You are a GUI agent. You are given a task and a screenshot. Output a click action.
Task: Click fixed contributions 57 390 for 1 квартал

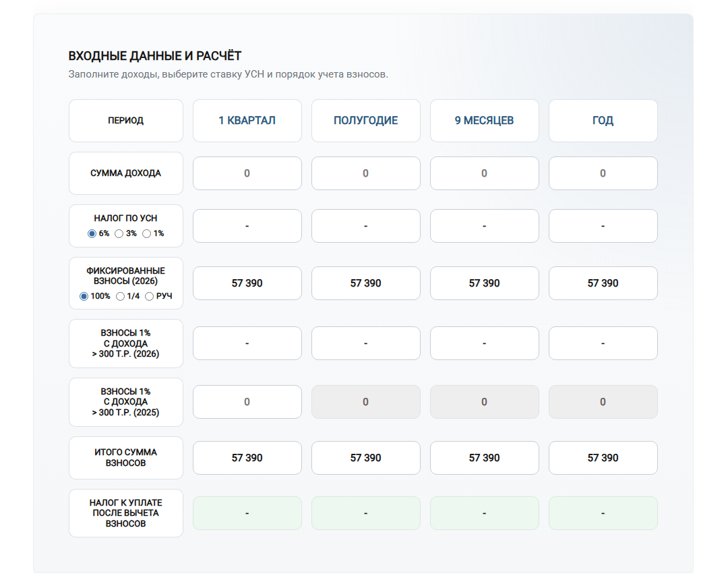click(247, 283)
